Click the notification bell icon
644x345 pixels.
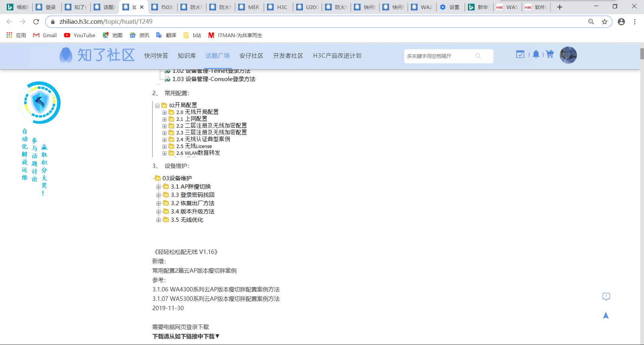point(536,54)
